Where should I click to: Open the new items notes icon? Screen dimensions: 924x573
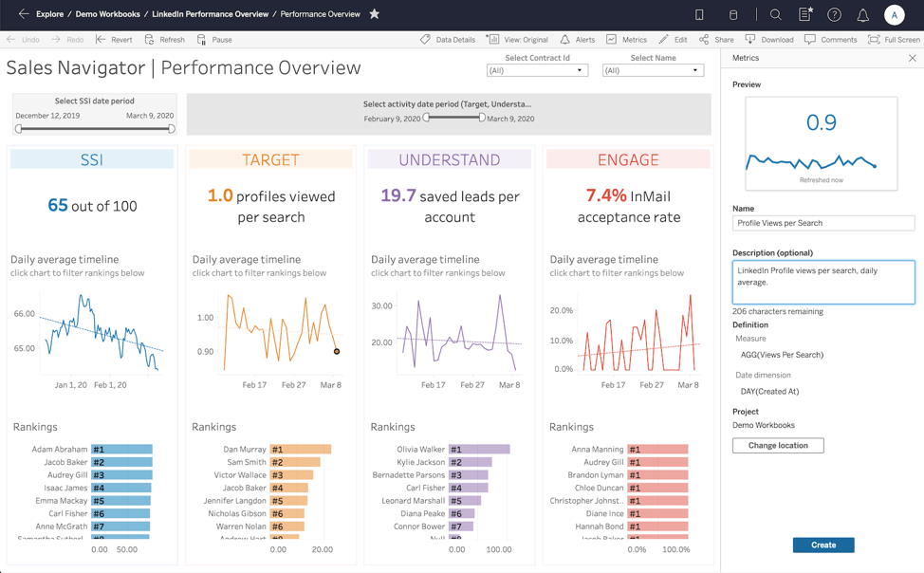pos(805,14)
